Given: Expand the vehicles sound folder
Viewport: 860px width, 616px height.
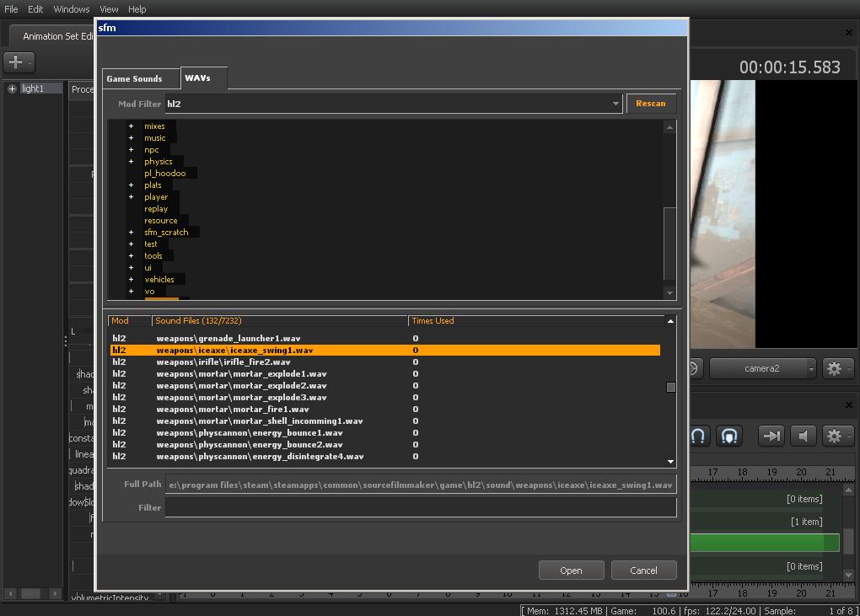Looking at the screenshot, I should point(131,280).
